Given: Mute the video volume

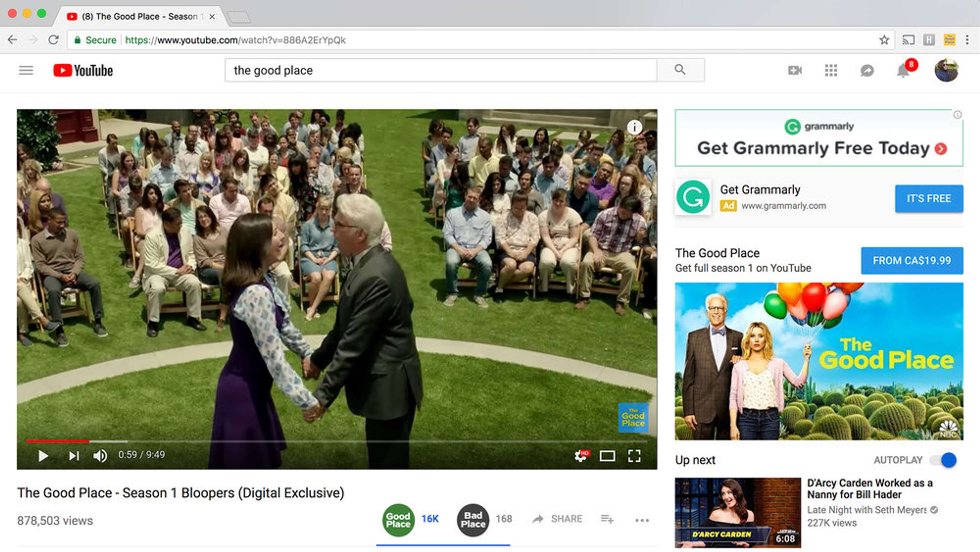Looking at the screenshot, I should pyautogui.click(x=100, y=455).
